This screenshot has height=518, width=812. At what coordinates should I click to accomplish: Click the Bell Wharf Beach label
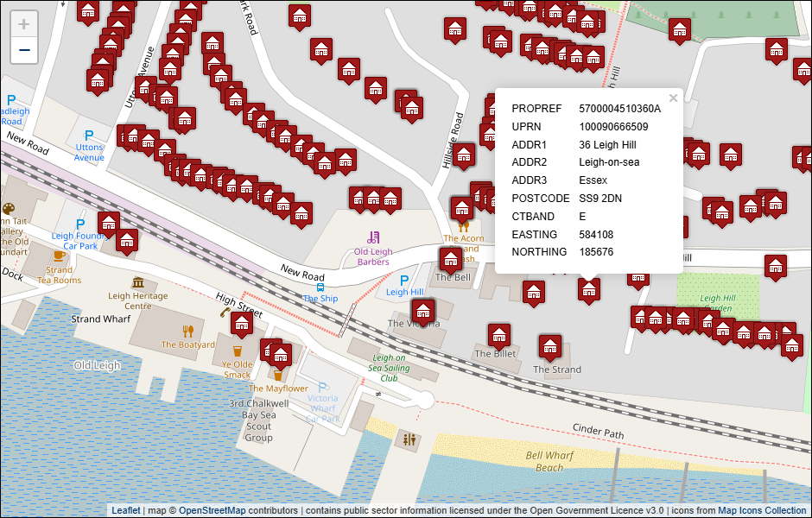tap(549, 462)
